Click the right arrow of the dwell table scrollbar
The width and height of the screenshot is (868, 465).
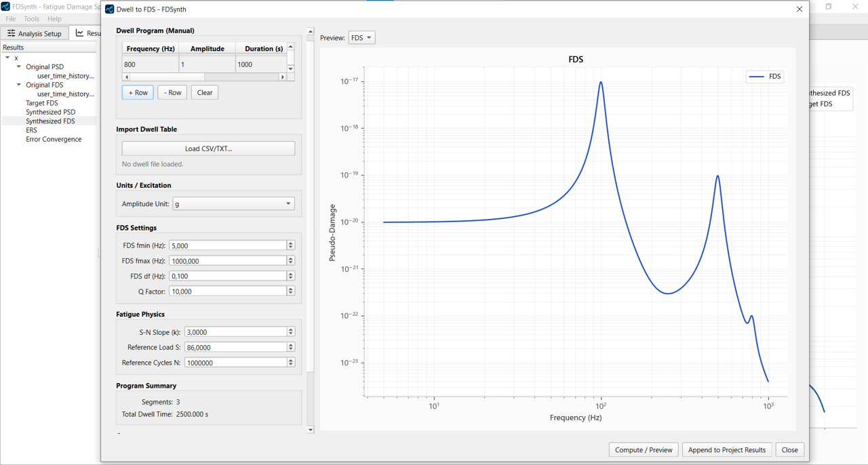pyautogui.click(x=283, y=77)
